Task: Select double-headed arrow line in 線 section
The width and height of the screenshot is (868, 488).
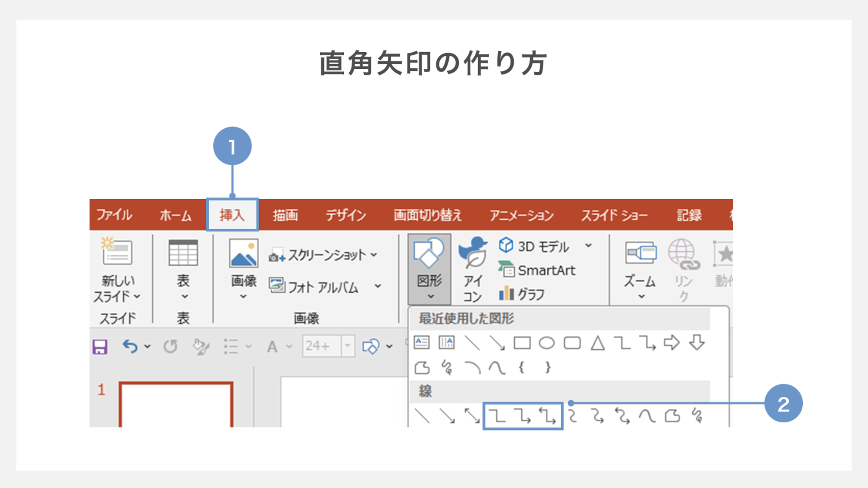Action: (x=472, y=416)
